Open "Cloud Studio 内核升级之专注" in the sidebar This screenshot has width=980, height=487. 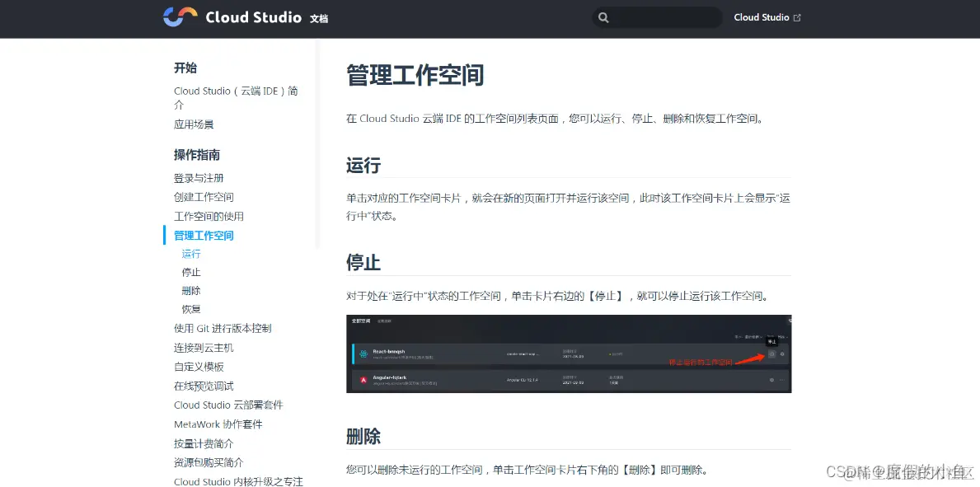tap(238, 481)
